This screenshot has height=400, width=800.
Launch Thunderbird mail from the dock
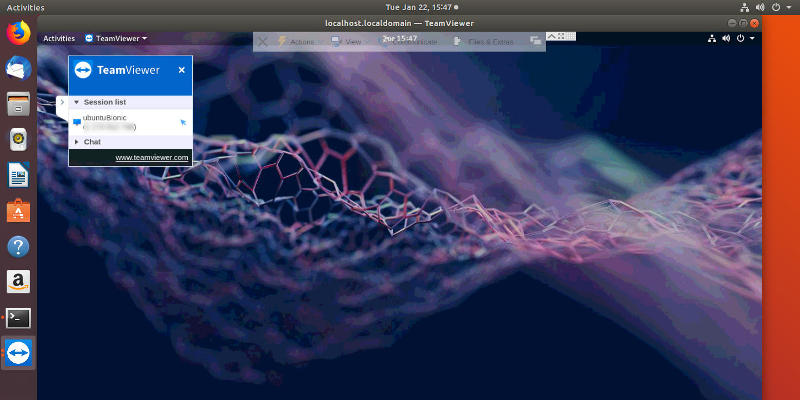click(x=18, y=68)
